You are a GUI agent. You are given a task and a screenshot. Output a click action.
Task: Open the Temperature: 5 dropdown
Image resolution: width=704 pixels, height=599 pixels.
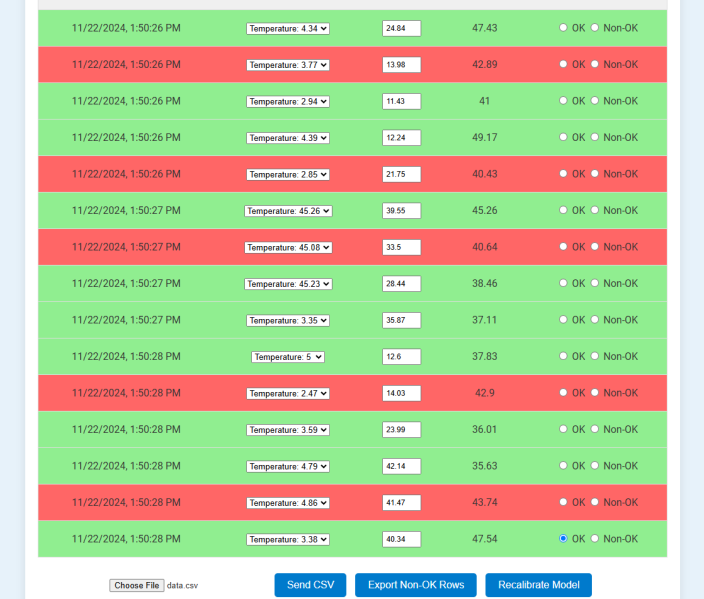pos(288,357)
